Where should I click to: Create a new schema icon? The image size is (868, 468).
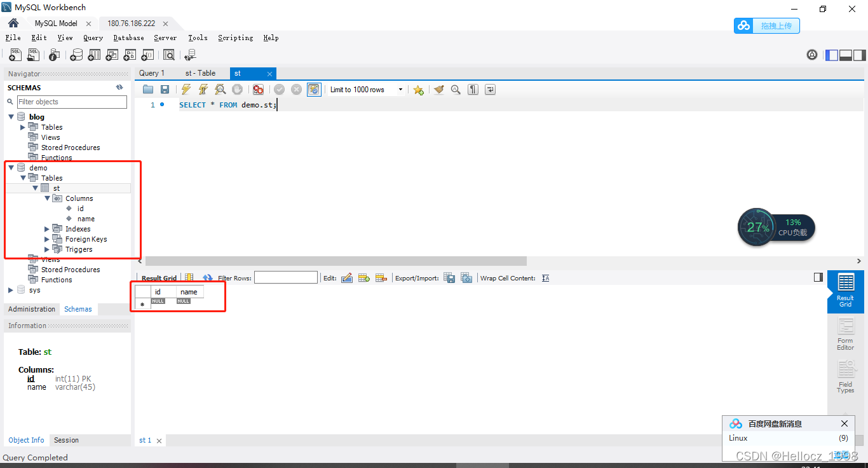(x=76, y=55)
